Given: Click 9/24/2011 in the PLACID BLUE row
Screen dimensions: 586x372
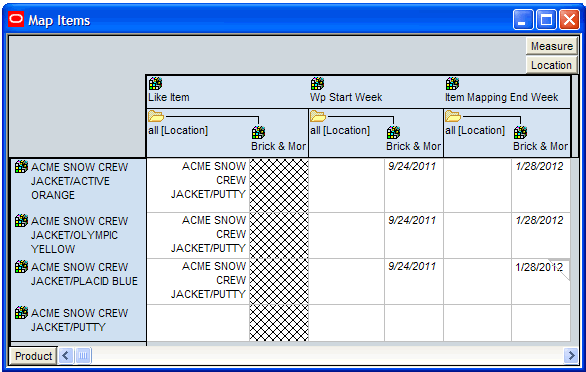Looking at the screenshot, I should [x=412, y=266].
